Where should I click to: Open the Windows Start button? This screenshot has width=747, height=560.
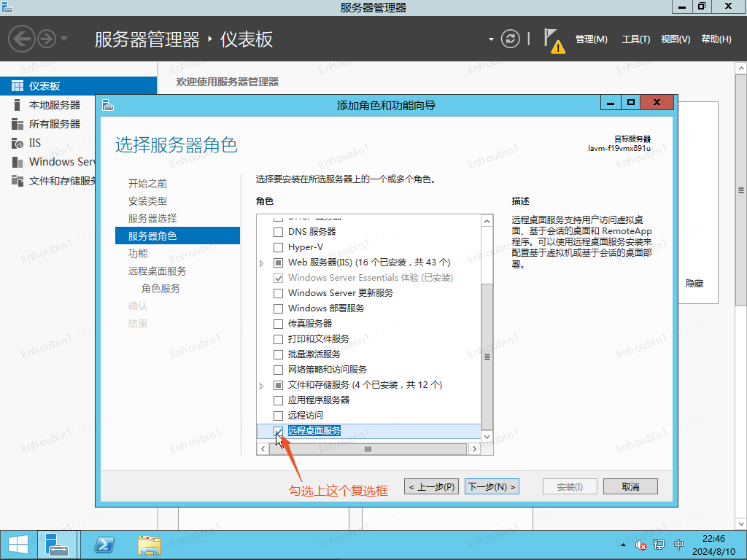[18, 544]
